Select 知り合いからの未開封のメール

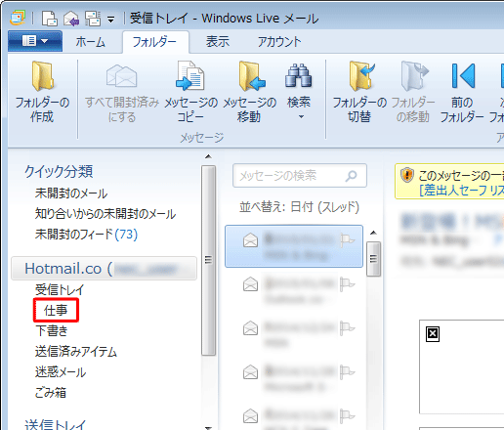coord(105,214)
